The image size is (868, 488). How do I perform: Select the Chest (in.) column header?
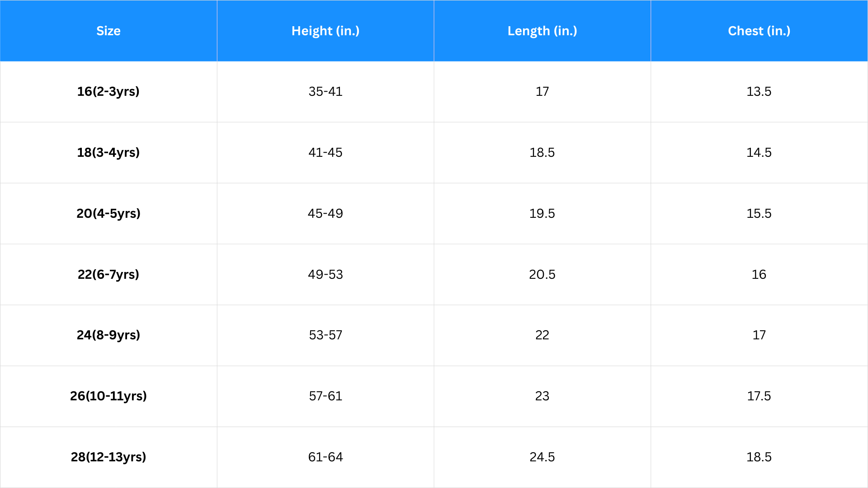pos(759,31)
